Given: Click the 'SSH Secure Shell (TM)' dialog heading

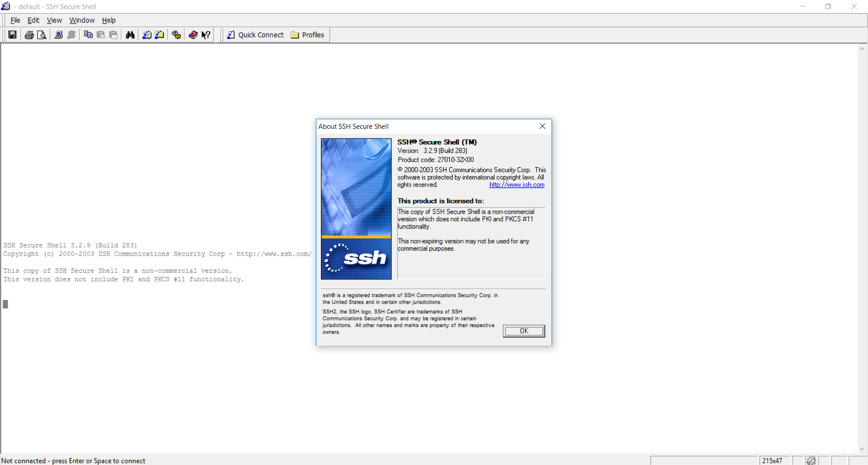Looking at the screenshot, I should tap(437, 142).
